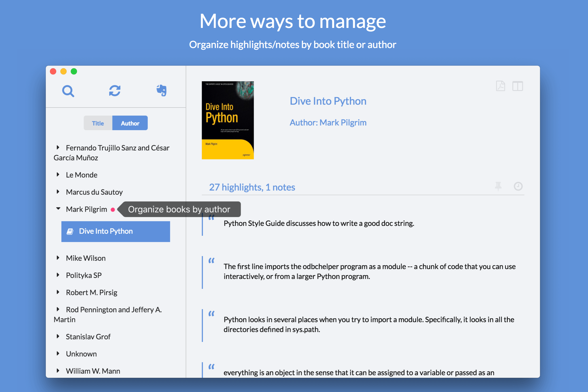
Task: Click the pin icon beside highlights count
Action: (x=498, y=186)
